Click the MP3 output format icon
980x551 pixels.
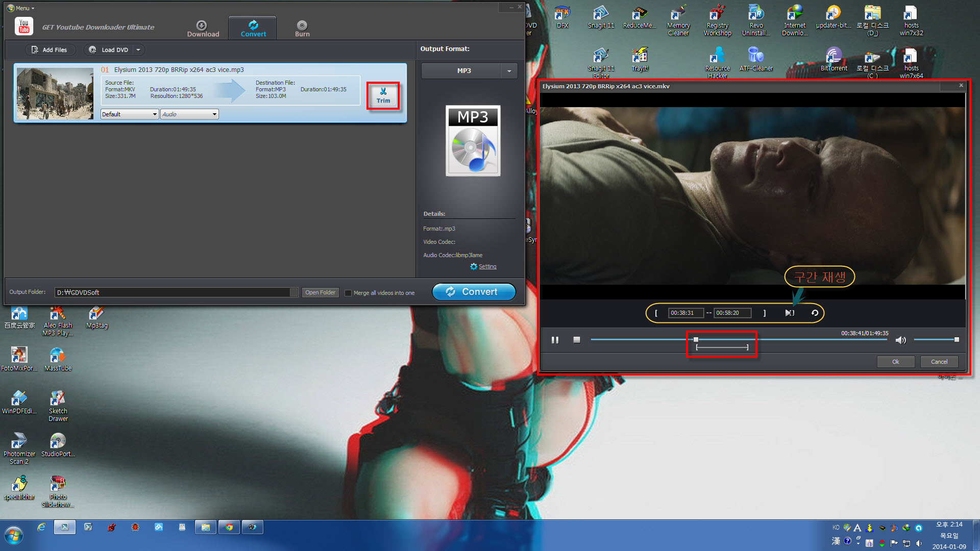(471, 141)
